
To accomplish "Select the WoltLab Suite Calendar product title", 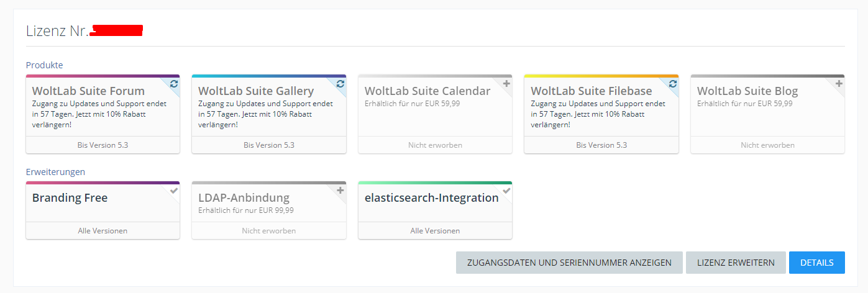I will [x=427, y=91].
